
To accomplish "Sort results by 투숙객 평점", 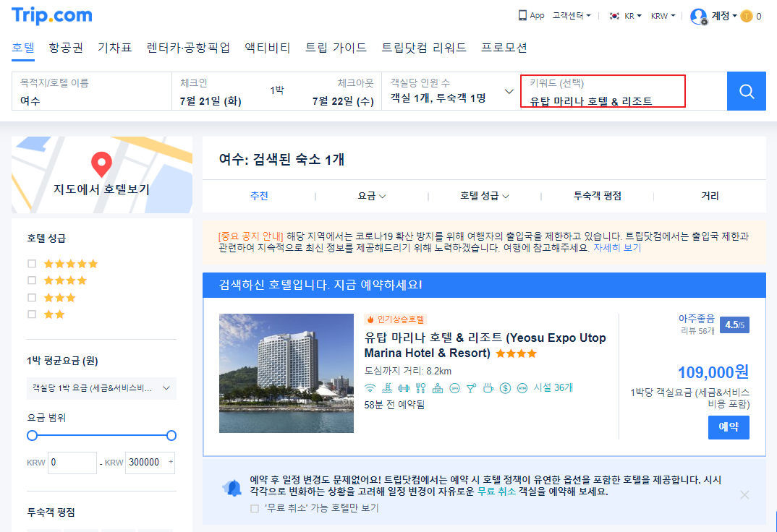I will point(597,196).
